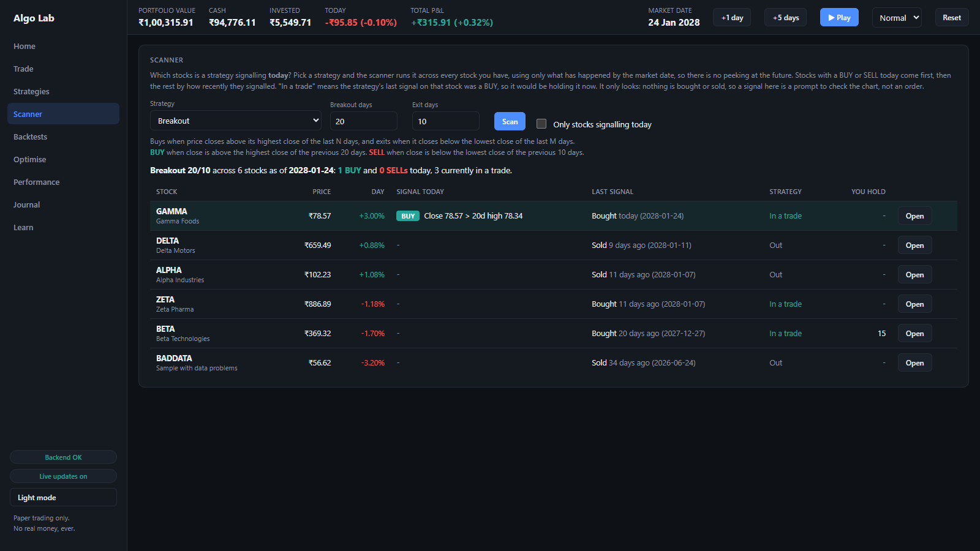This screenshot has width=980, height=551.
Task: Click the LAST SIGNAL column header
Action: coord(612,192)
